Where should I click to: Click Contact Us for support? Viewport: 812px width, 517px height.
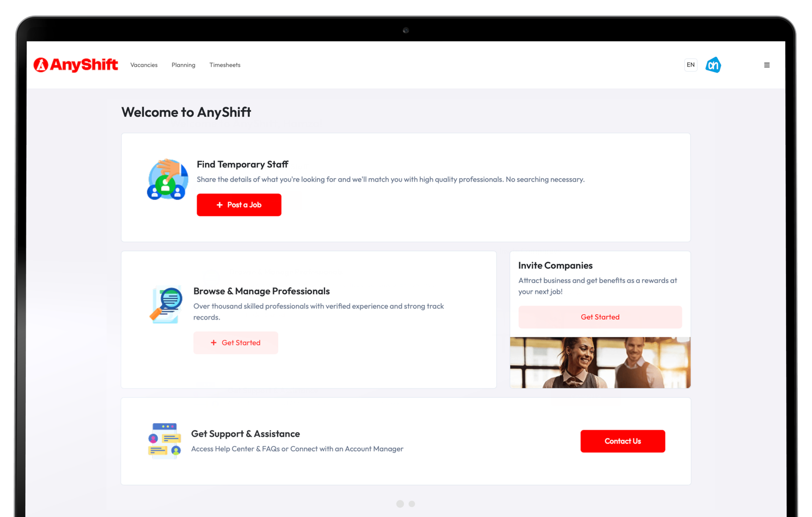point(623,441)
